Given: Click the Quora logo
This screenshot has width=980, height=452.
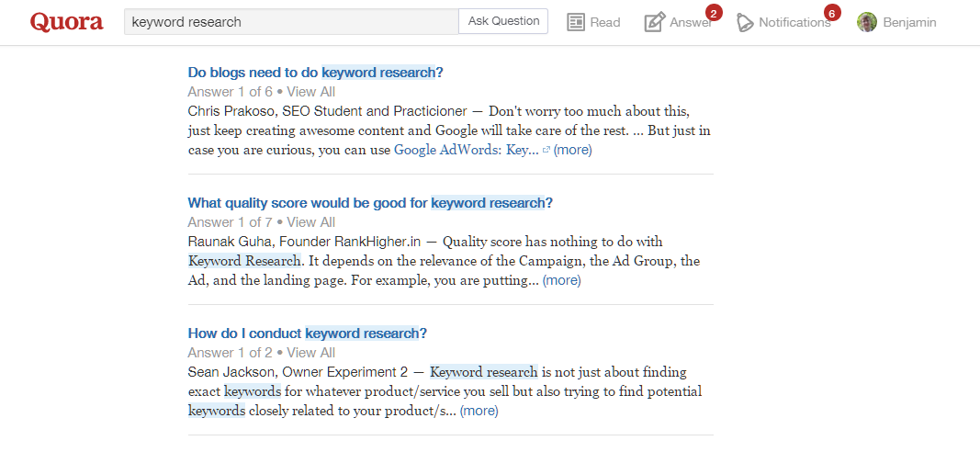Looking at the screenshot, I should (66, 22).
